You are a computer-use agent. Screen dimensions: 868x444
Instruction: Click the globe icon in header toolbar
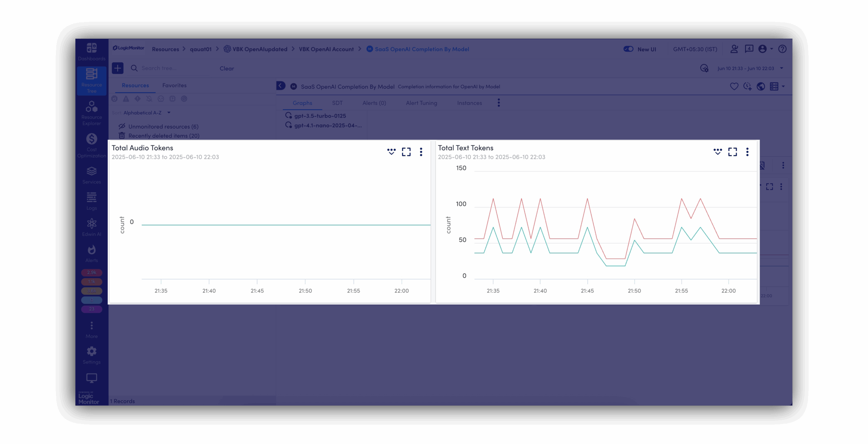(x=761, y=86)
